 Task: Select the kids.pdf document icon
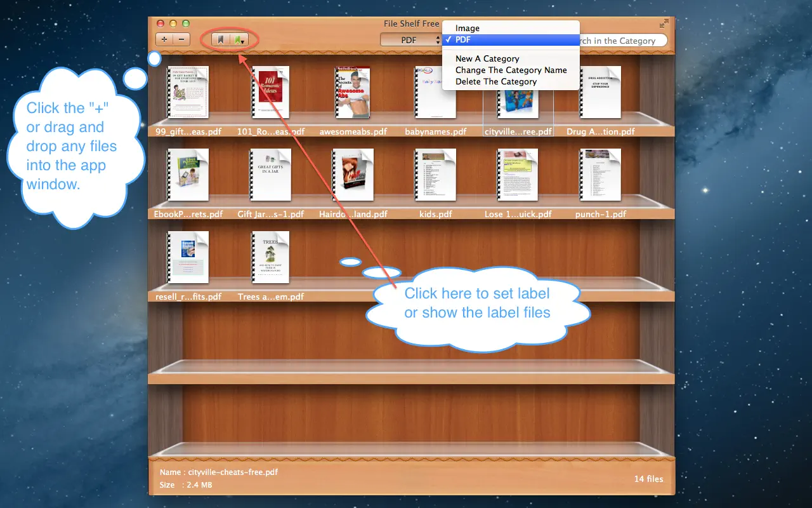click(435, 175)
